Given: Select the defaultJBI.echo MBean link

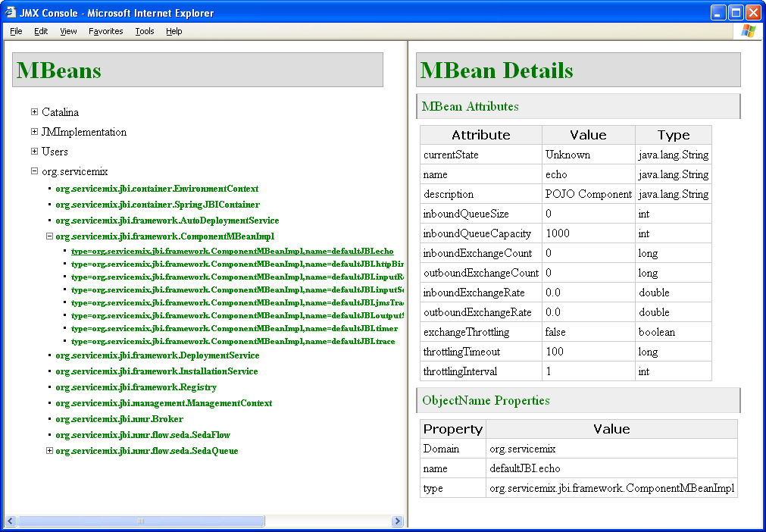Looking at the screenshot, I should (x=232, y=251).
